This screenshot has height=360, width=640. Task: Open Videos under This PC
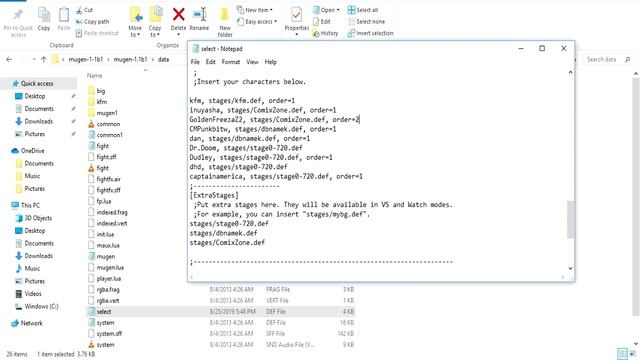click(x=33, y=293)
